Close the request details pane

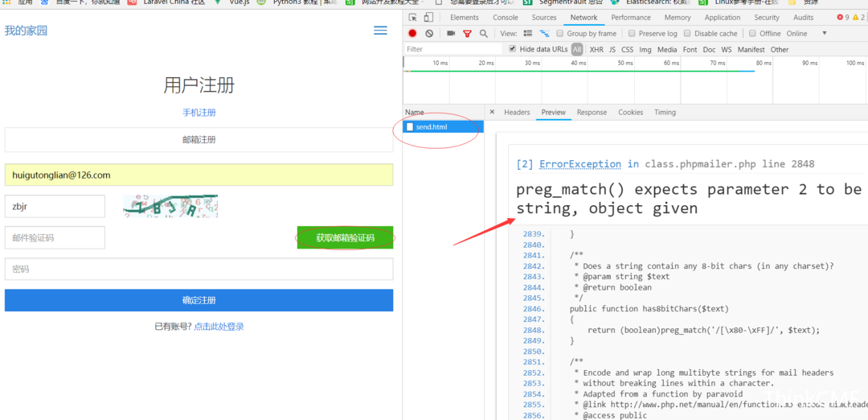(492, 112)
